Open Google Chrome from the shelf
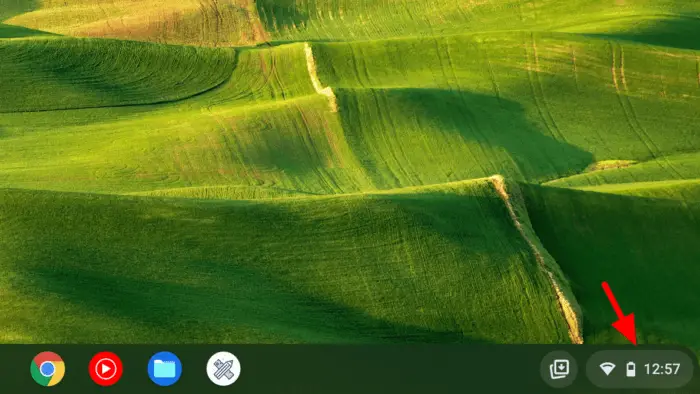700x394 pixels. 47,369
